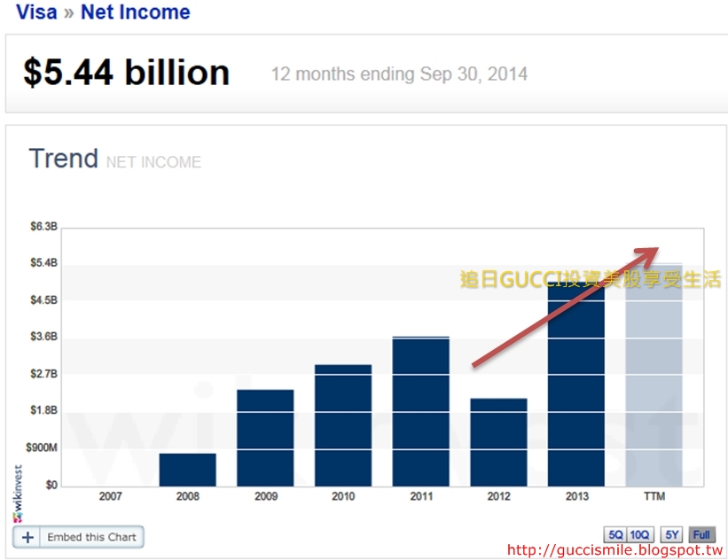Select the 2008 net income bar
Viewport: 728px width, 560px height.
click(x=188, y=470)
